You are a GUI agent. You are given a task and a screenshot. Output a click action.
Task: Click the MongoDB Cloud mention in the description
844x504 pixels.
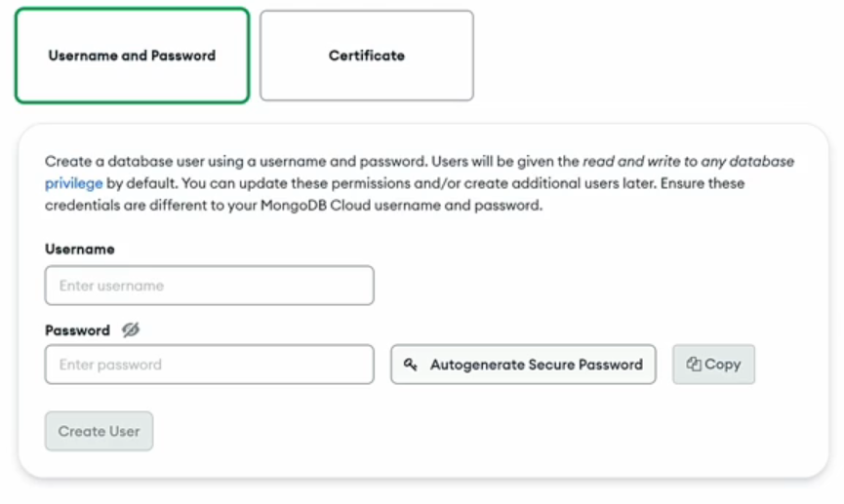pyautogui.click(x=315, y=206)
